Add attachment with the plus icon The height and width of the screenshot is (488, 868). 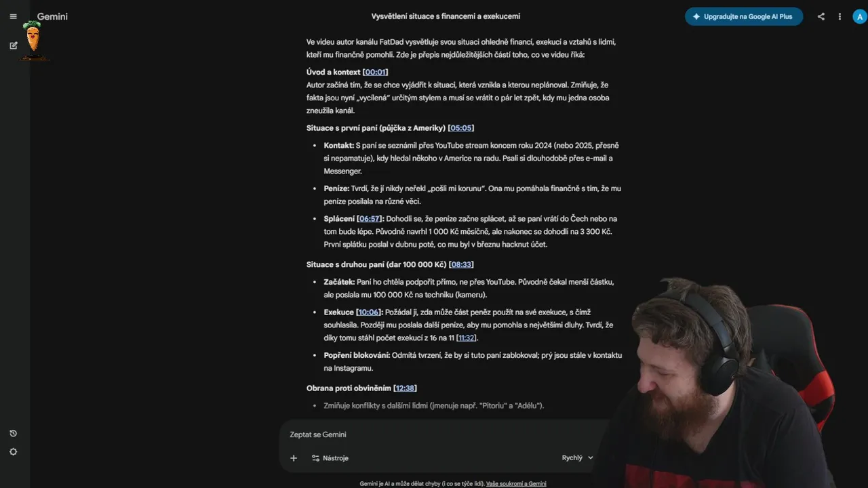tap(294, 458)
